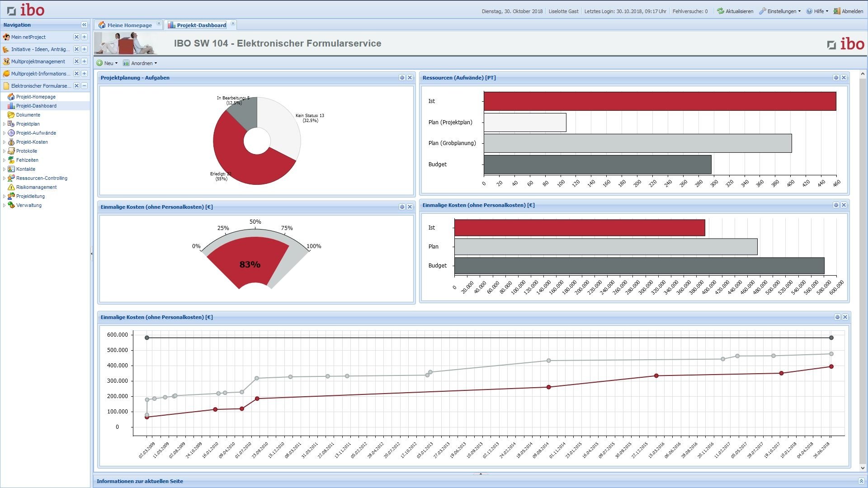Screen dimensions: 868x488
Task: Click the print icon on Ressourcen (Aufwände) panel
Action: 836,77
